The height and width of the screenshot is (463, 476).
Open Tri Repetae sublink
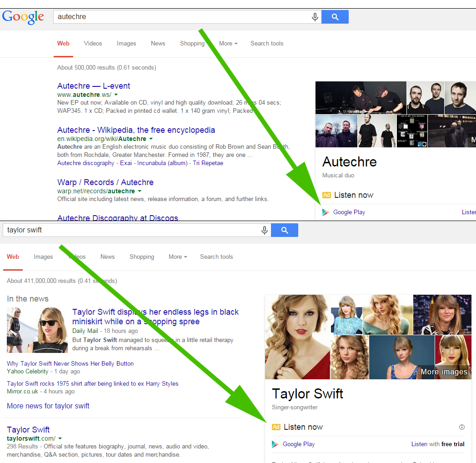tap(208, 163)
